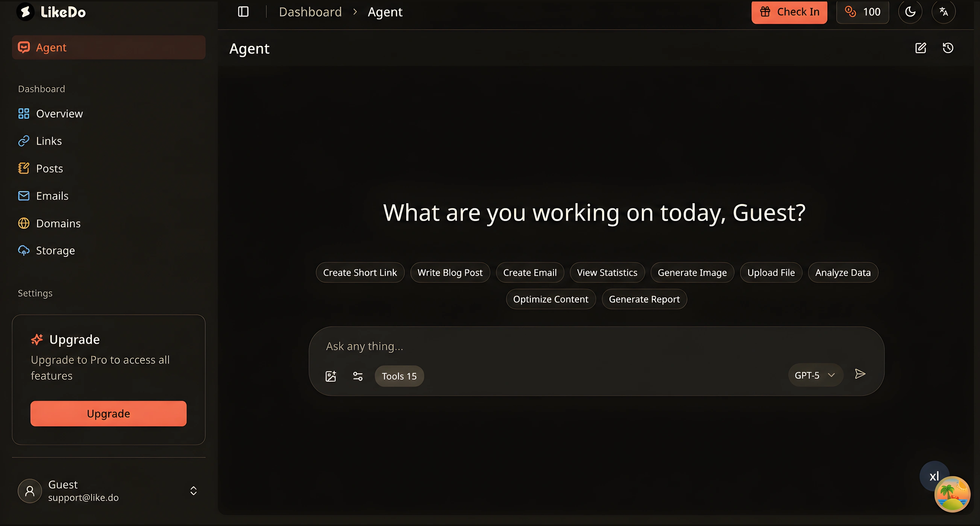Screen dimensions: 980x526
Task: Open Storage in the sidebar
Action: click(x=109, y=251)
